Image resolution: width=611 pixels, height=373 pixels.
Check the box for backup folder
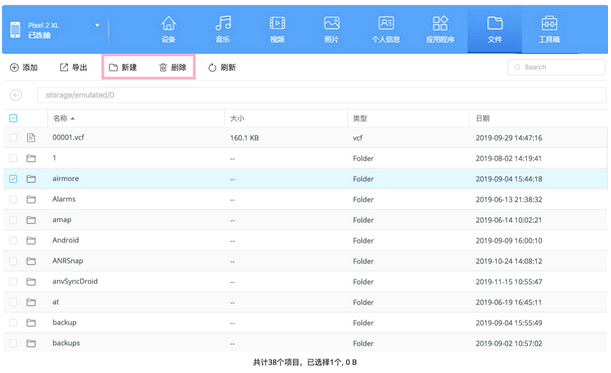pyautogui.click(x=13, y=323)
